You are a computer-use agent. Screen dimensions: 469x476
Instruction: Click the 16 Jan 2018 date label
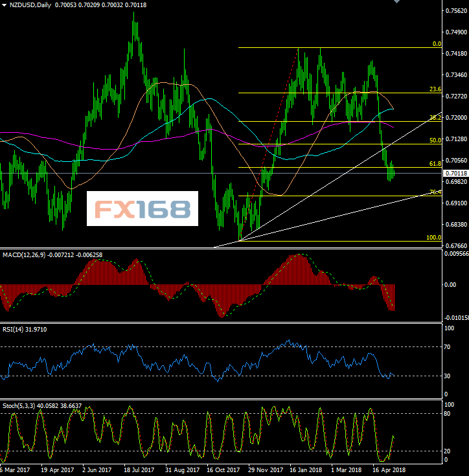[306, 470]
